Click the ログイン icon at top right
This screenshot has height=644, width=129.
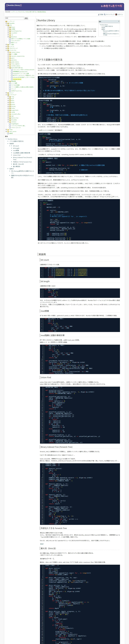(116, 14)
